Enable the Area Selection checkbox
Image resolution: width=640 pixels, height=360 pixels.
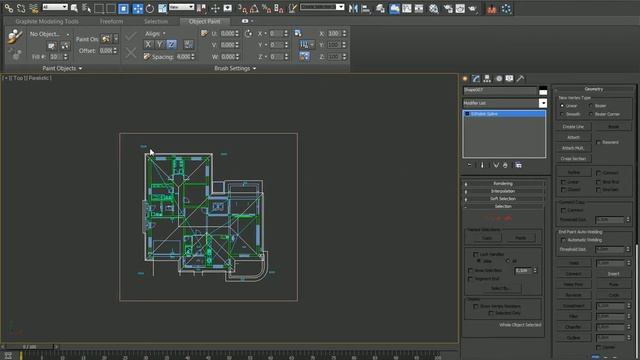point(470,271)
